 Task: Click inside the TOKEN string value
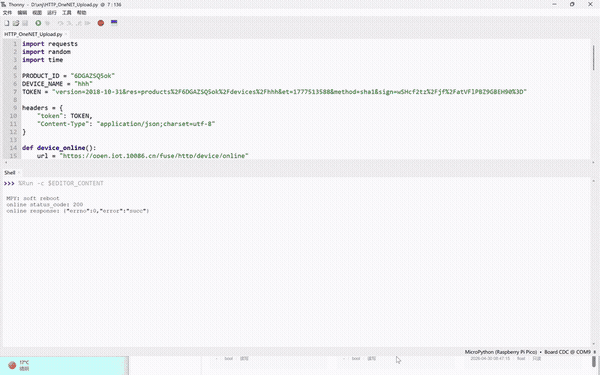click(289, 92)
